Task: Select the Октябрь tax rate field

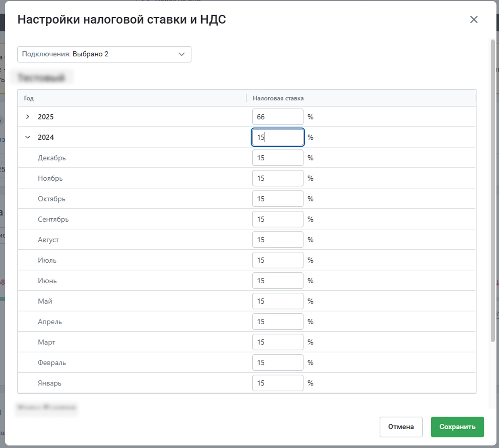Action: 278,199
